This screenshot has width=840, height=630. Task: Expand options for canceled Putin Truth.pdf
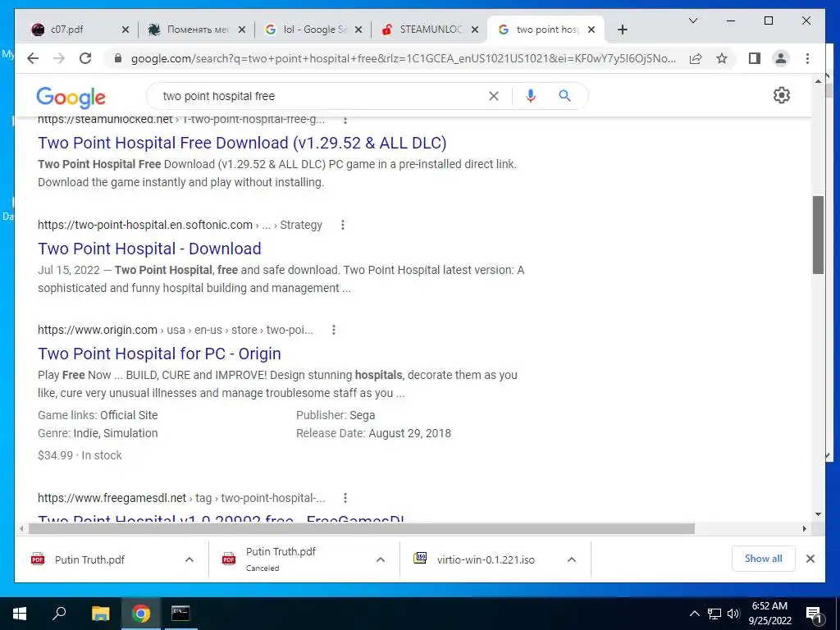pos(381,559)
